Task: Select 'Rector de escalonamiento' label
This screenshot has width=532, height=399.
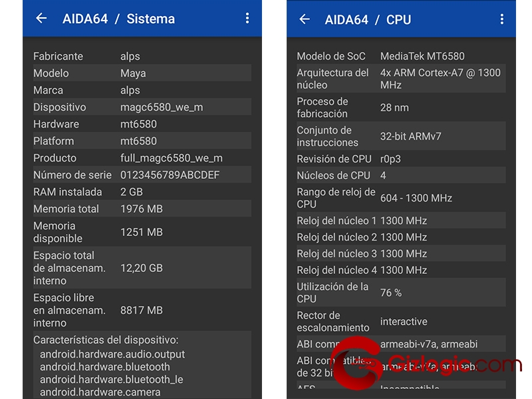Action: pyautogui.click(x=333, y=322)
